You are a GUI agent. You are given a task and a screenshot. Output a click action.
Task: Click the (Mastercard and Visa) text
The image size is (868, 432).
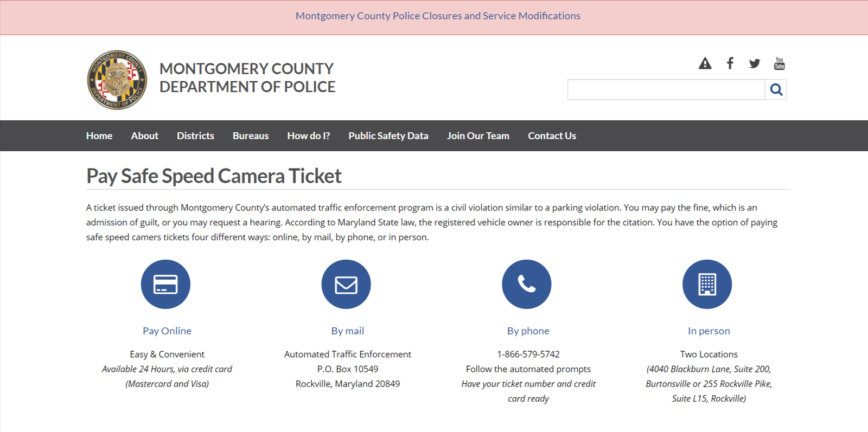click(167, 383)
